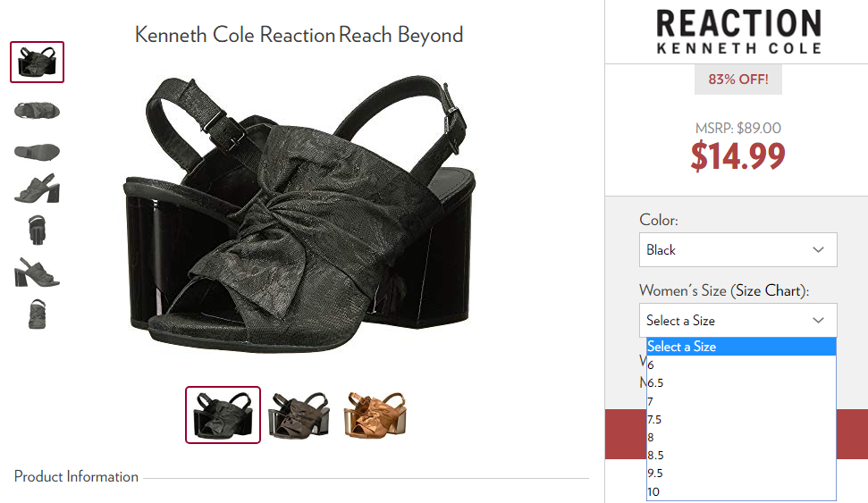
Task: Collapse the Select a Size dropdown
Action: [x=737, y=320]
